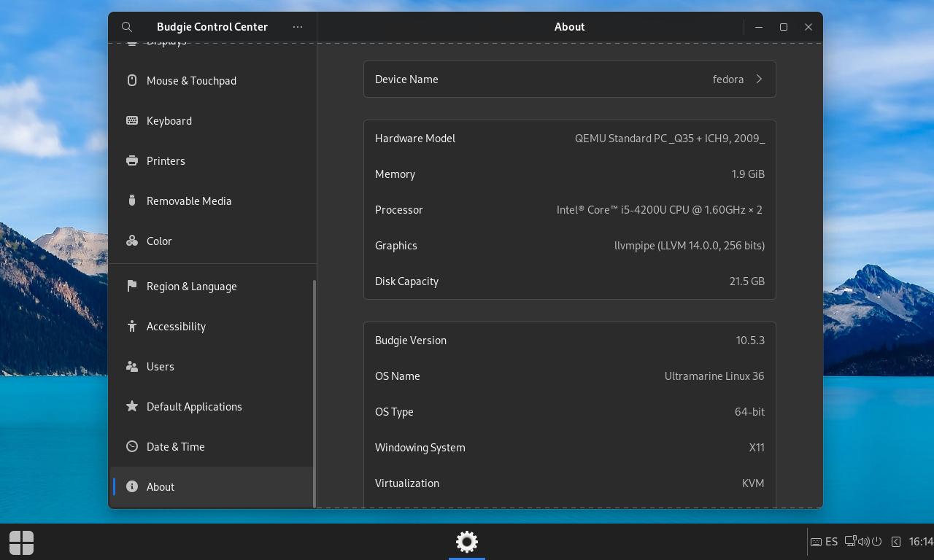
Task: Click the Graphics value 'llvmpipe'
Action: click(690, 245)
